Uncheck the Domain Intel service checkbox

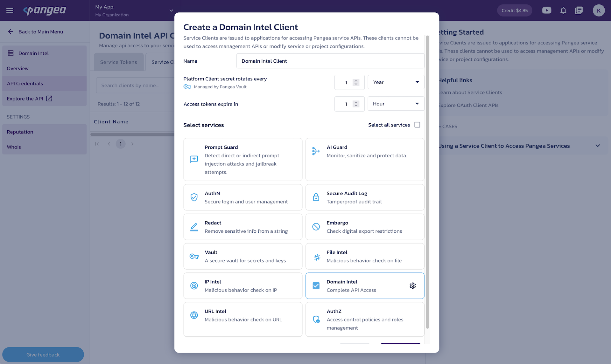click(316, 286)
